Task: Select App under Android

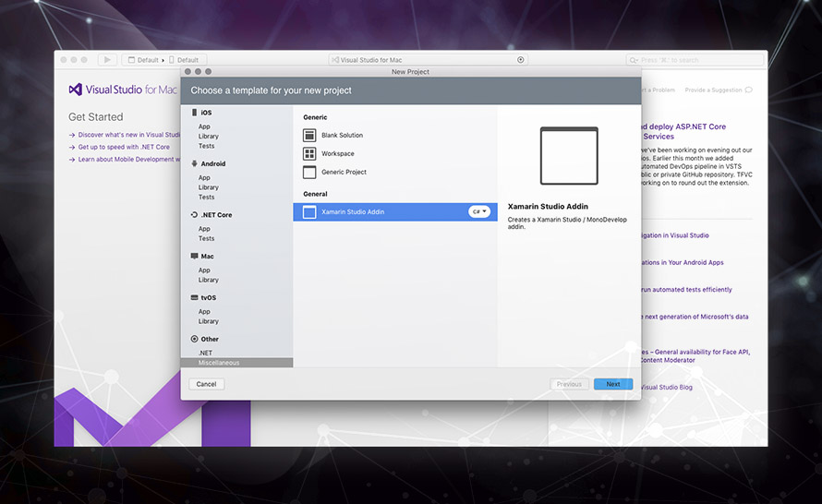Action: point(204,178)
